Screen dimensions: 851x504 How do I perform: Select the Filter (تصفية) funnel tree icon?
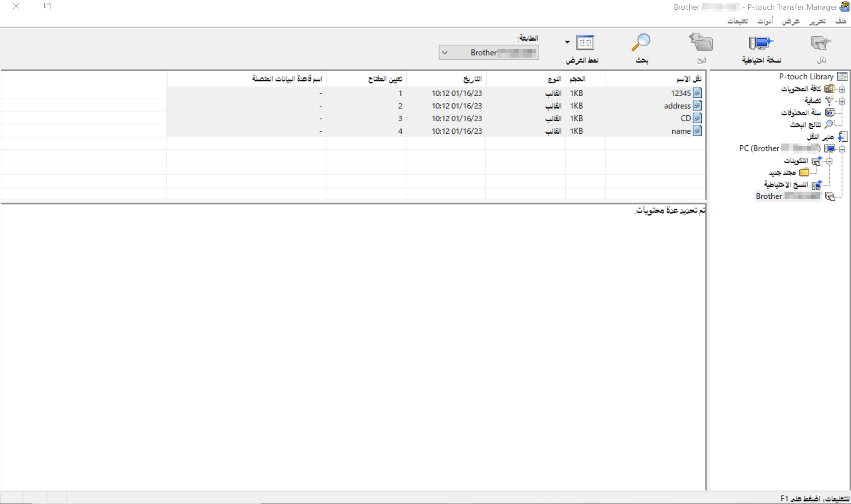pos(829,101)
